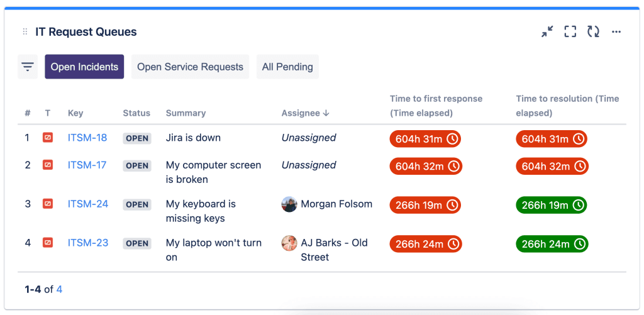Open issue ITSM-17 link
644x315 pixels.
(x=87, y=165)
